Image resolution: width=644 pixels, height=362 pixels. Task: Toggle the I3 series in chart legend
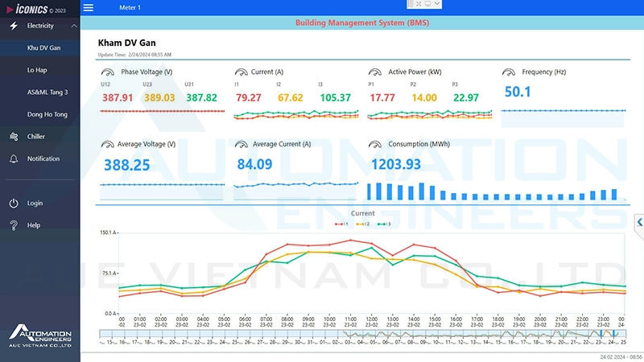tap(383, 224)
